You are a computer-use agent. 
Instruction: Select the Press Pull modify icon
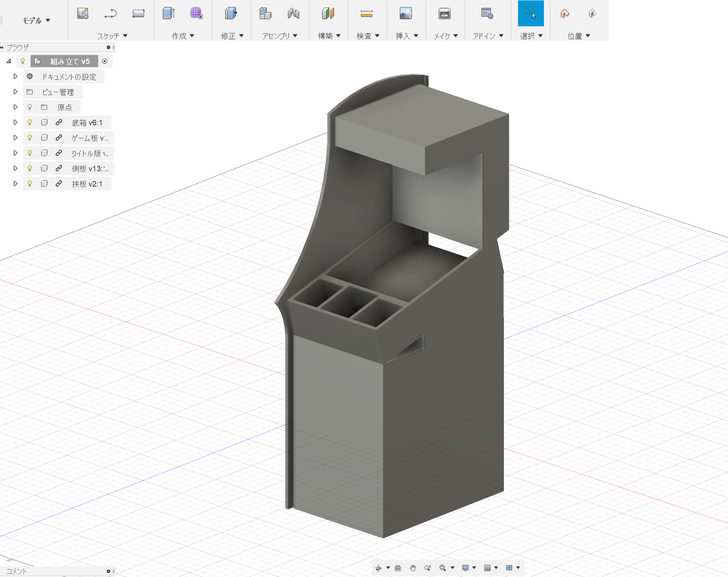pyautogui.click(x=231, y=14)
